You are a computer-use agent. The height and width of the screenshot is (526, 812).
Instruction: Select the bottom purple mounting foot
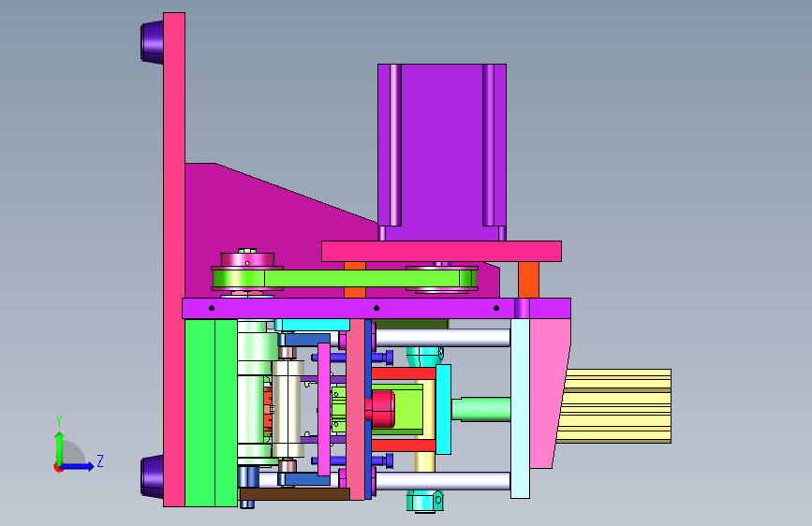tap(153, 477)
